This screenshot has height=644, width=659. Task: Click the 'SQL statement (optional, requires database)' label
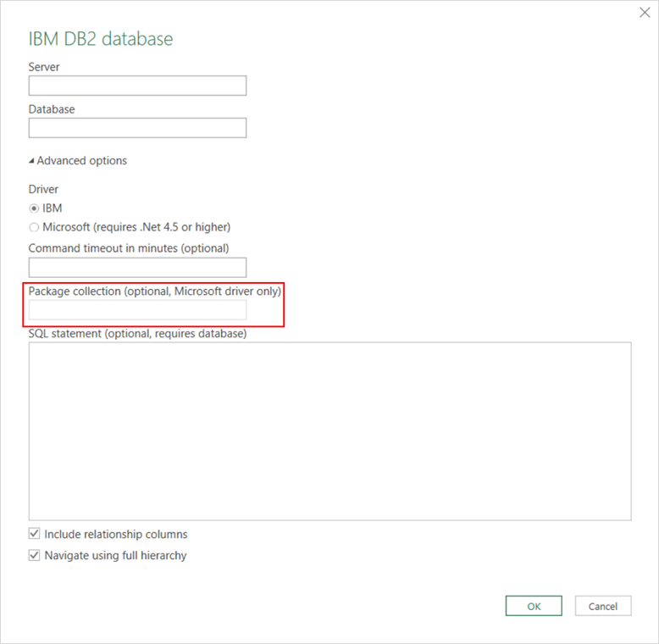click(x=137, y=334)
